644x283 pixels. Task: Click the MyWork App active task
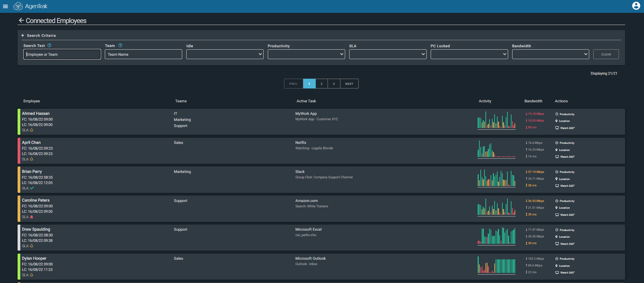tap(306, 113)
